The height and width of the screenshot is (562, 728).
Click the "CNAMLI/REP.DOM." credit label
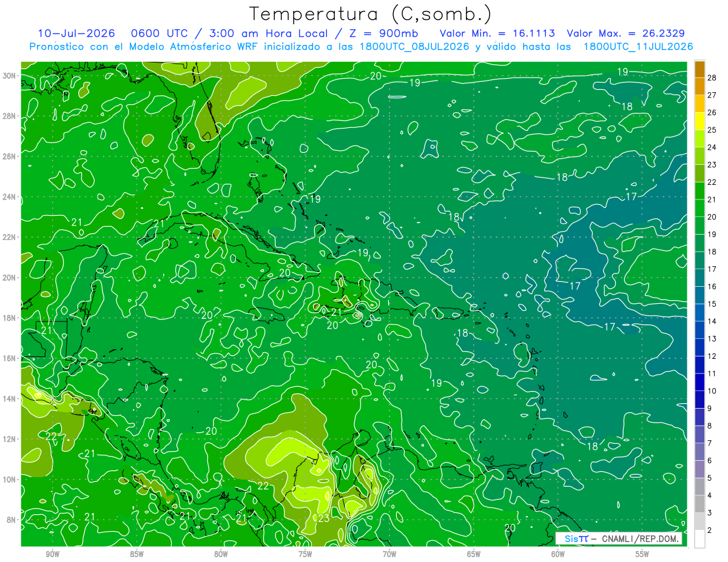pos(640,539)
